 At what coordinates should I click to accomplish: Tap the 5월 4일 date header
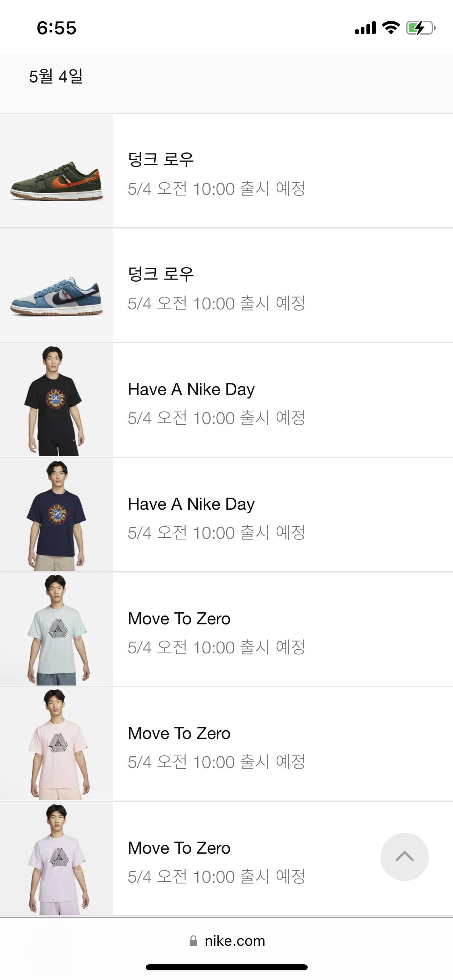[56, 76]
